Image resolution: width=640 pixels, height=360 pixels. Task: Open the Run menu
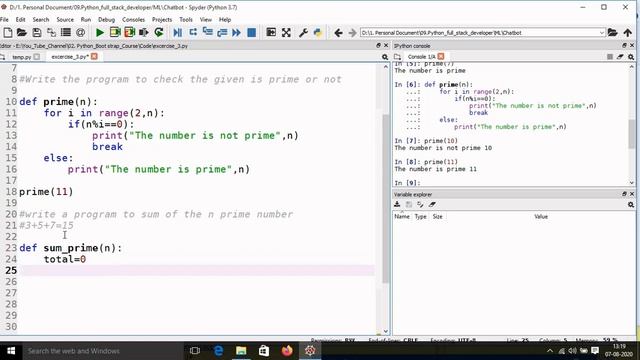86,20
